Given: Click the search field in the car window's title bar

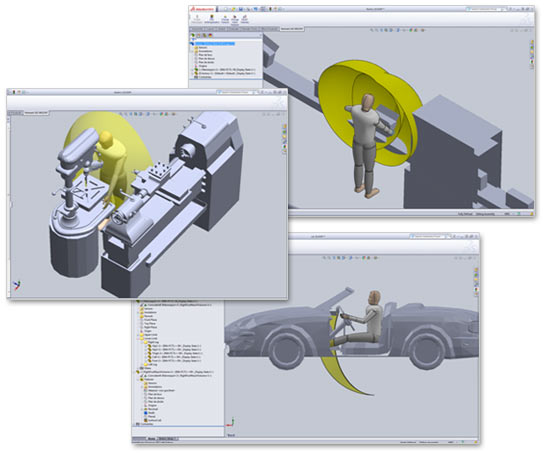Looking at the screenshot, I should pyautogui.click(x=428, y=237).
